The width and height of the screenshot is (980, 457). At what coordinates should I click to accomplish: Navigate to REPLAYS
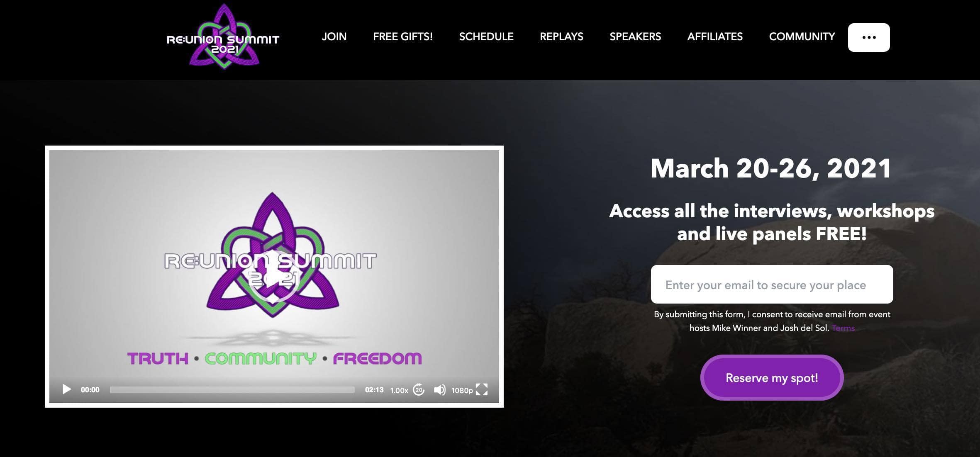tap(561, 36)
